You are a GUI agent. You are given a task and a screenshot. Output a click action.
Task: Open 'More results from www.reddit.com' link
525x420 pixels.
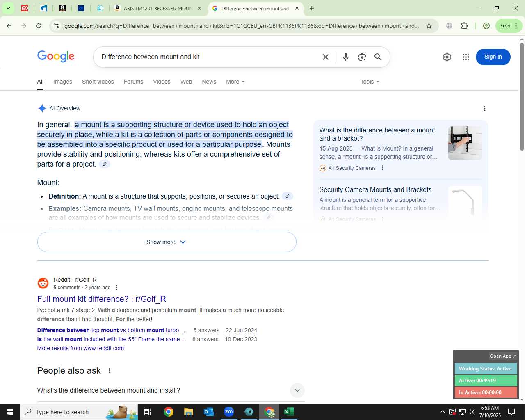coord(80,348)
